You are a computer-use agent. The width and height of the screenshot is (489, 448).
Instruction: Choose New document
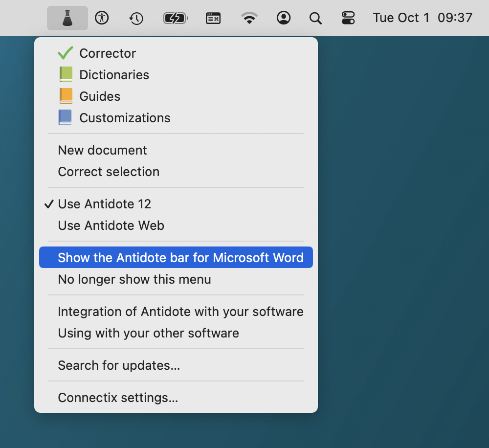coord(176,150)
